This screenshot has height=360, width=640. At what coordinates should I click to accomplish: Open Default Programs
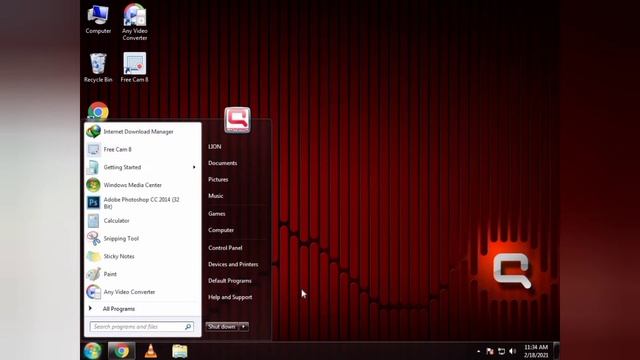(x=230, y=281)
